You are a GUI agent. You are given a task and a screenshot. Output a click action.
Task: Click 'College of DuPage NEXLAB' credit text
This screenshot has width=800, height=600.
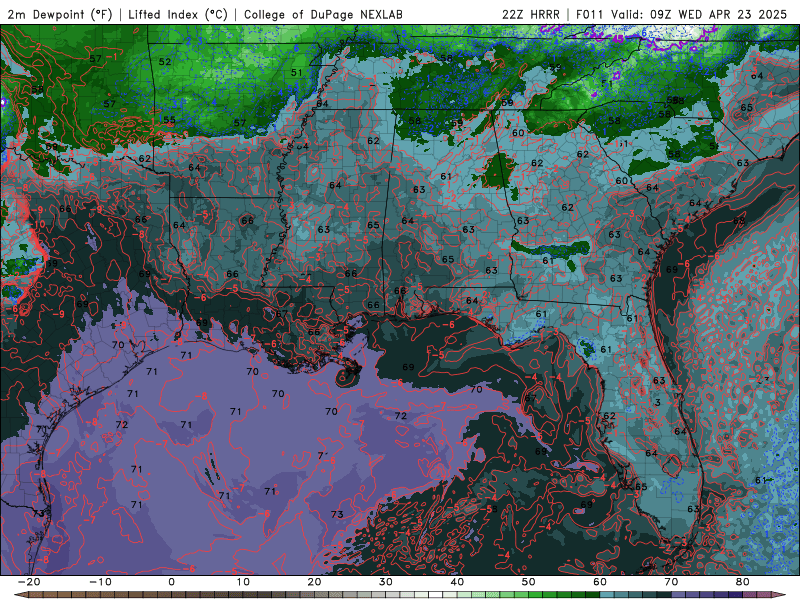(x=323, y=14)
